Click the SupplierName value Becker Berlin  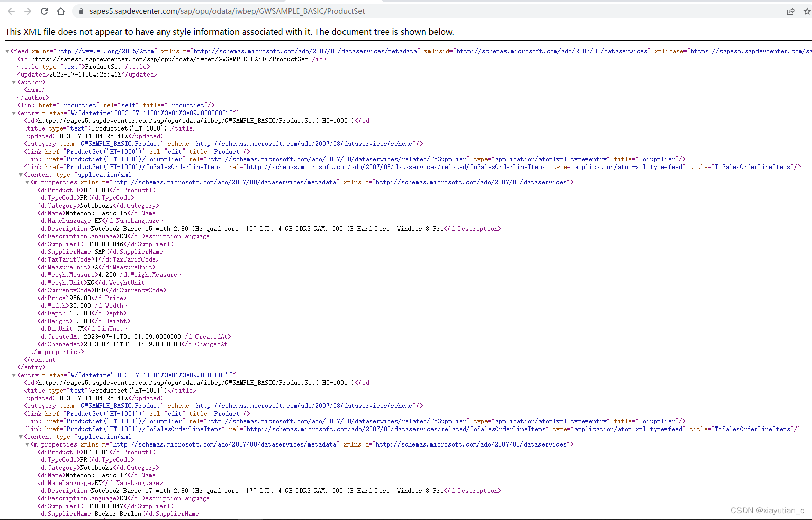[x=118, y=514]
